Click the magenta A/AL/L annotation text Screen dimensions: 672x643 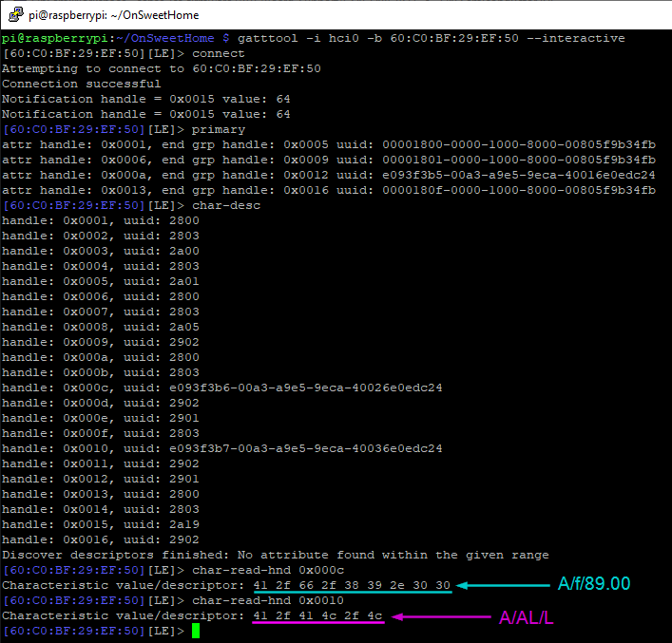(527, 617)
